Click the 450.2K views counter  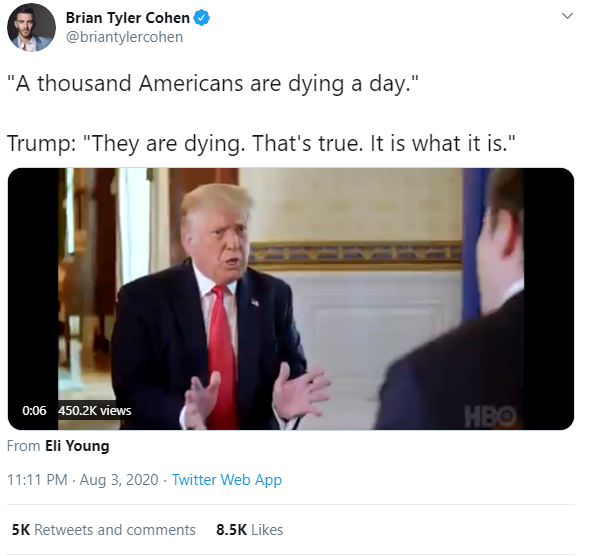(95, 411)
